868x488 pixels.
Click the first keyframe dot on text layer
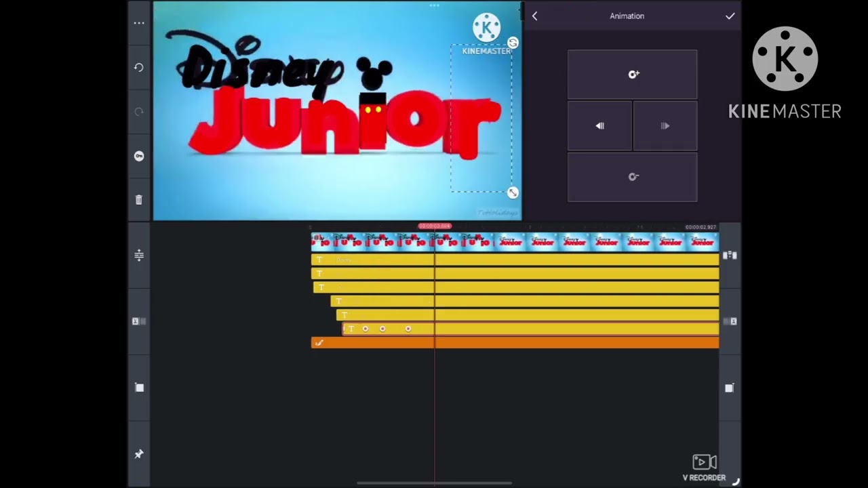pos(366,329)
